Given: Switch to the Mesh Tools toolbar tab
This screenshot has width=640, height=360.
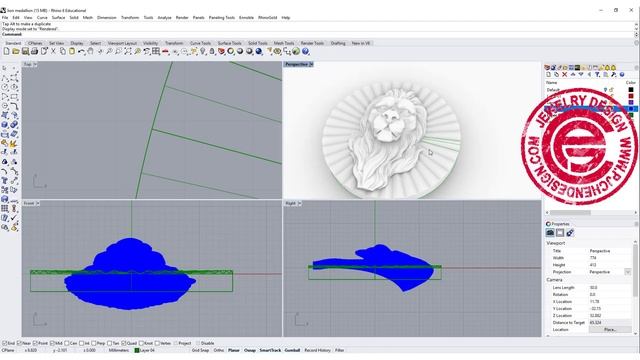Looking at the screenshot, I should click(x=284, y=43).
